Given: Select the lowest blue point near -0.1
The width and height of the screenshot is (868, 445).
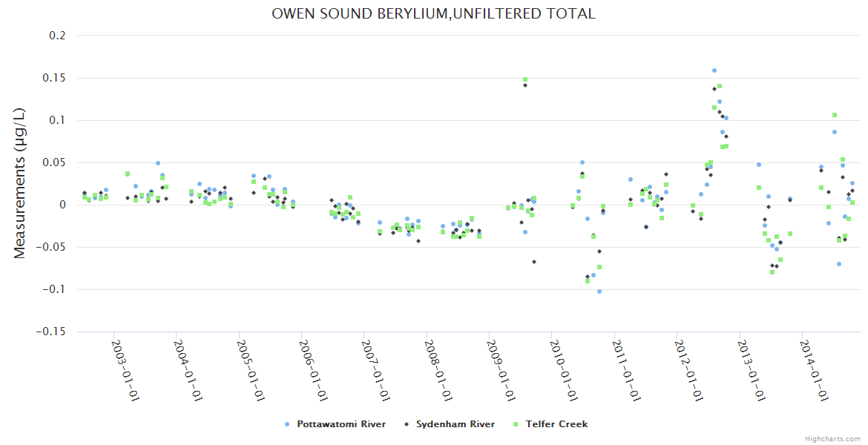Looking at the screenshot, I should coord(599,291).
